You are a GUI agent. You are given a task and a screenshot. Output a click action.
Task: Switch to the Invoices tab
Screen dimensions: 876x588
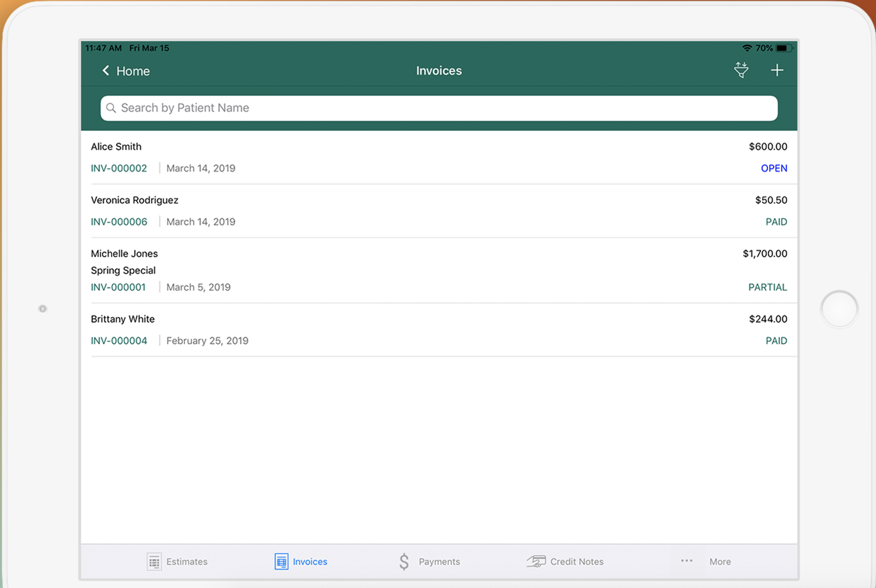301,561
